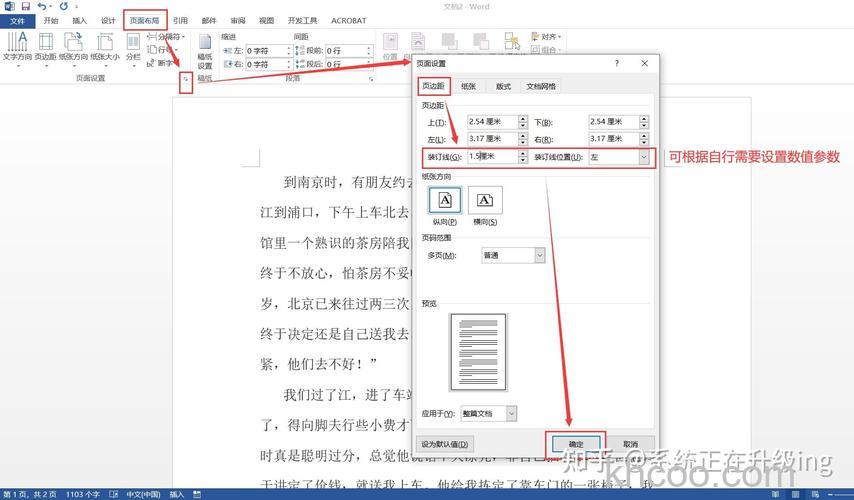Click the Undo arrow icon
The height and width of the screenshot is (500, 854).
[42, 6]
